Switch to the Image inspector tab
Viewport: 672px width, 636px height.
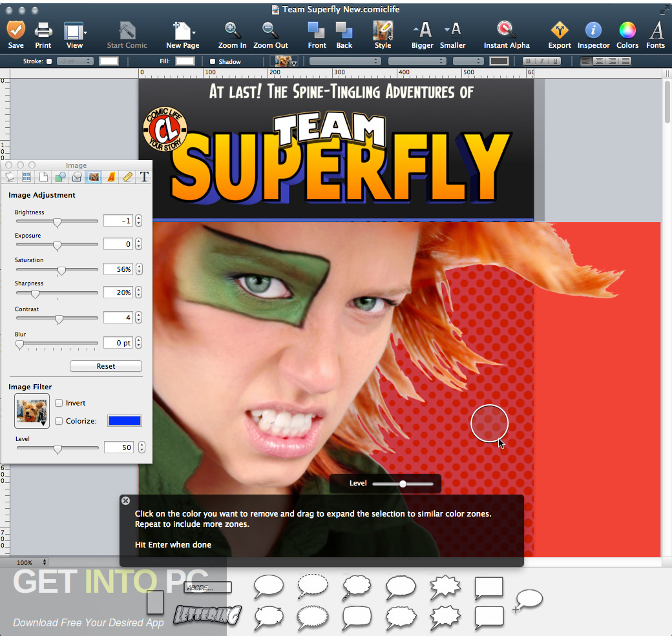click(x=94, y=176)
